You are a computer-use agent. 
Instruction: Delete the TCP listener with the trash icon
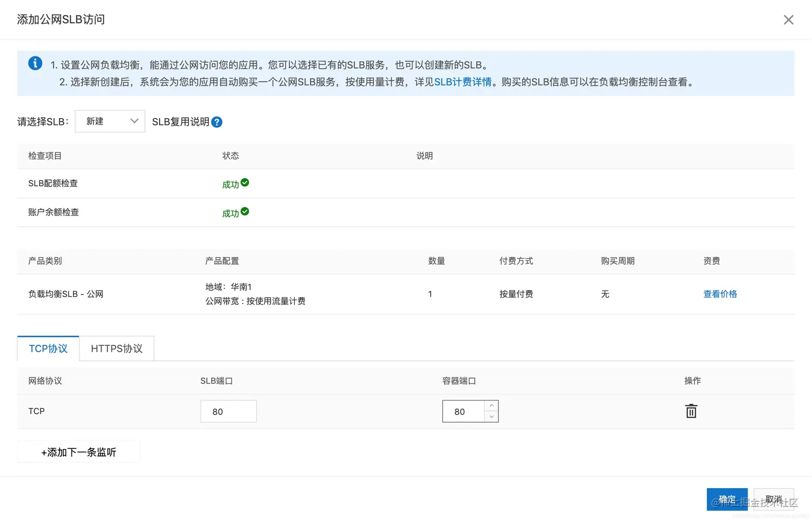coord(691,411)
